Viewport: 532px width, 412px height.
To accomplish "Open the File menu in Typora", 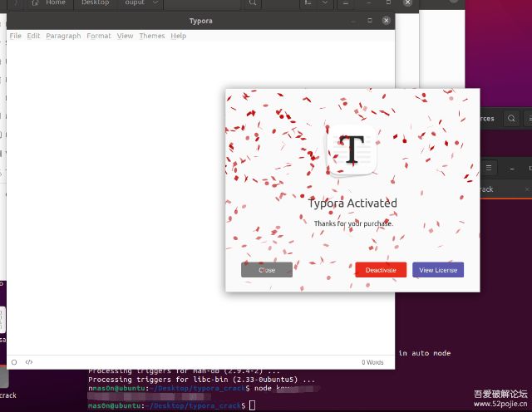I will click(x=15, y=36).
